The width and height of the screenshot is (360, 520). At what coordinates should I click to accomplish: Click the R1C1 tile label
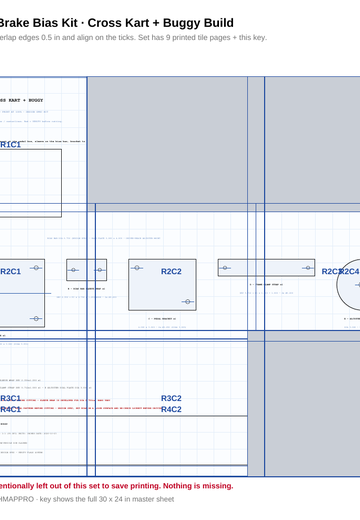[x=10, y=145]
